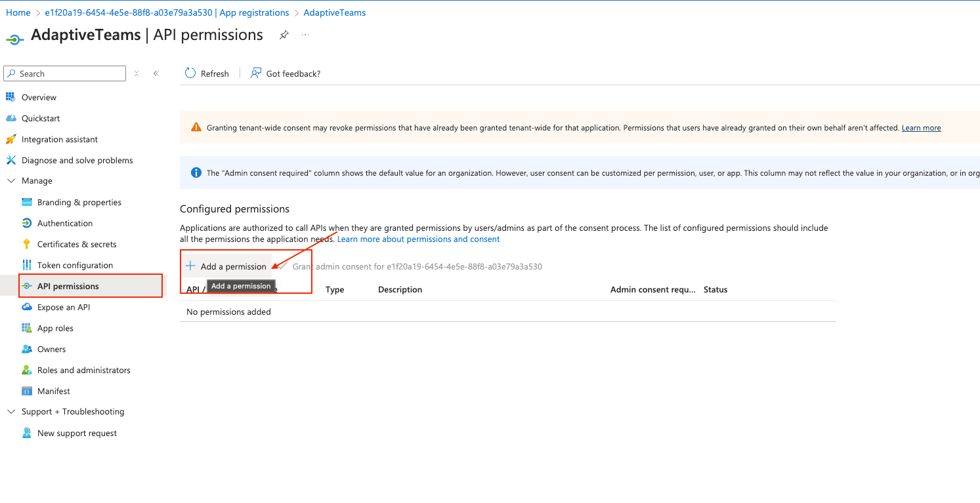Click the Quickstart cloud icon
Screen dimensions: 980x503
tap(11, 118)
